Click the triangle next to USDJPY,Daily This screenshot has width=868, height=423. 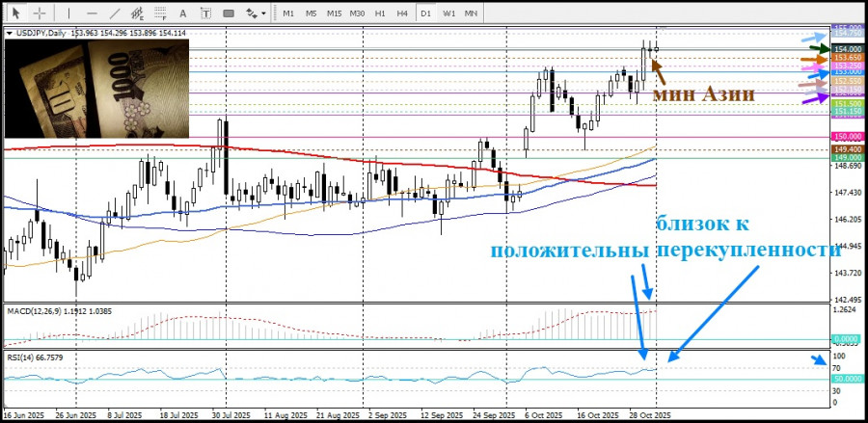point(9,33)
